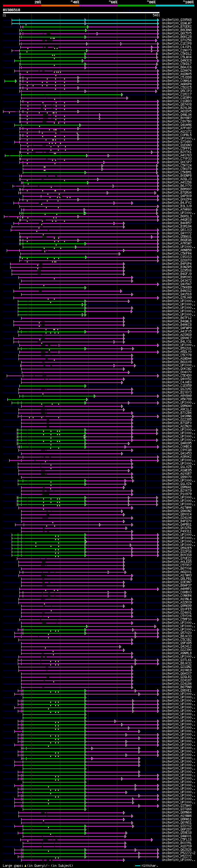Open hit UniRef100_Q6C5Y5
197x868 pixels.
176,33
